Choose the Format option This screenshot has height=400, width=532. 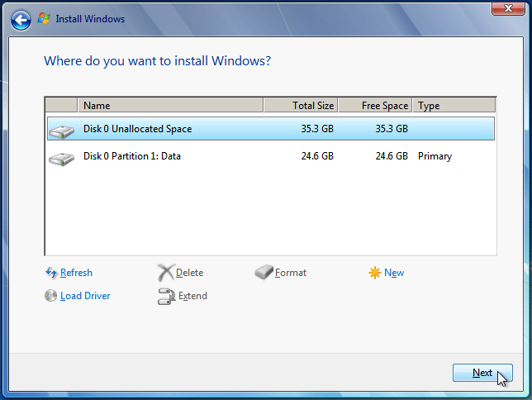point(291,273)
